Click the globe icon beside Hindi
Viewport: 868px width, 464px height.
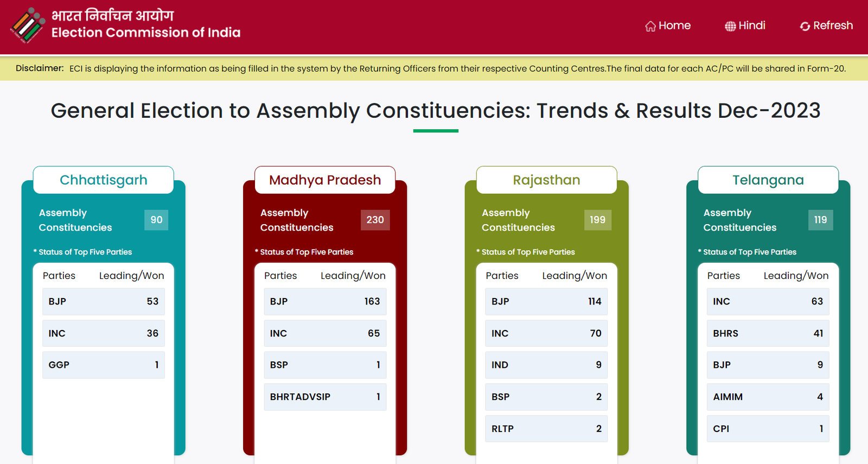click(730, 26)
